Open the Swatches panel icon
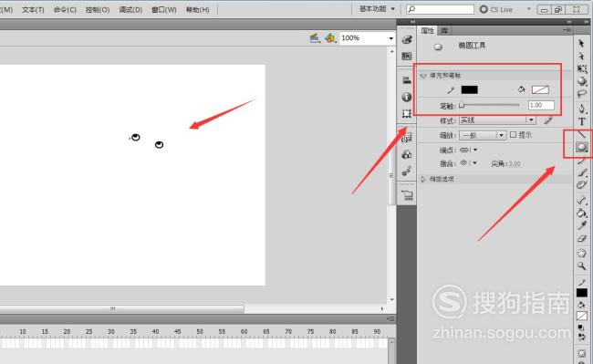The image size is (593, 364). [407, 57]
